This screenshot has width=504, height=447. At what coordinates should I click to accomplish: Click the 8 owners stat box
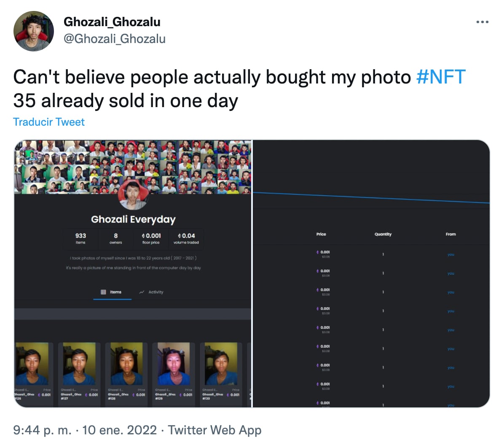pos(115,238)
